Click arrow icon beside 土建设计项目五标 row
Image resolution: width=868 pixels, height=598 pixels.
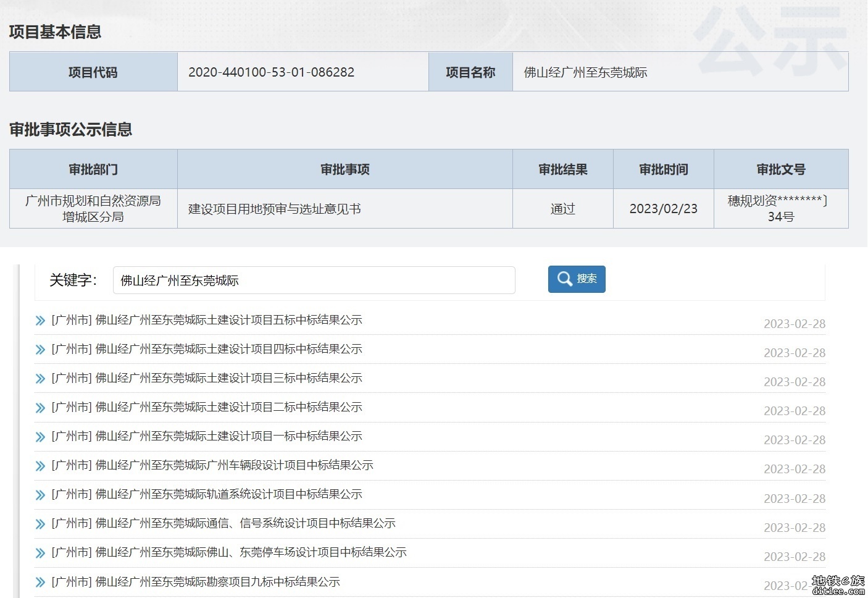pos(41,321)
